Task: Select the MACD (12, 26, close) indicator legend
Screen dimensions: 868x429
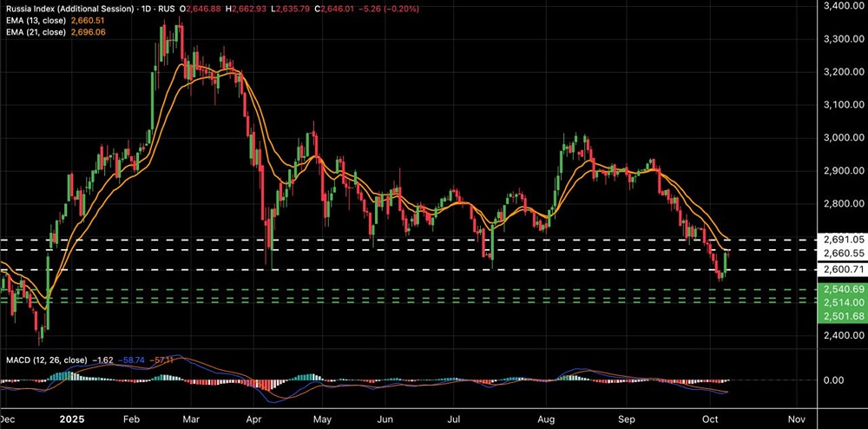Action: point(47,360)
